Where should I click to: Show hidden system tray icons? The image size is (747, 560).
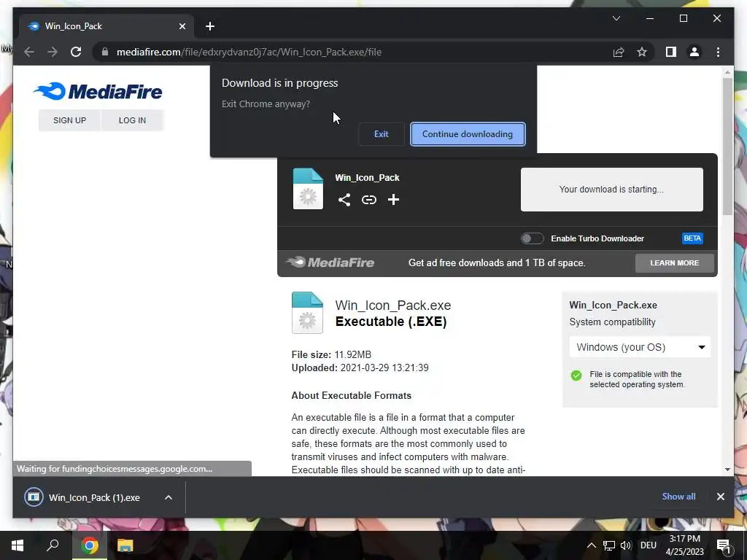[x=591, y=545]
